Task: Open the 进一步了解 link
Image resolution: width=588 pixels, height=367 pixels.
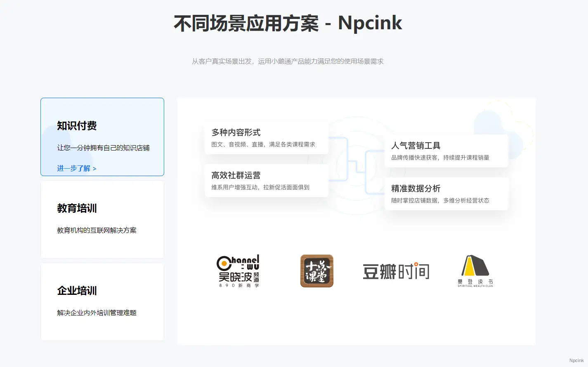Action: 73,168
